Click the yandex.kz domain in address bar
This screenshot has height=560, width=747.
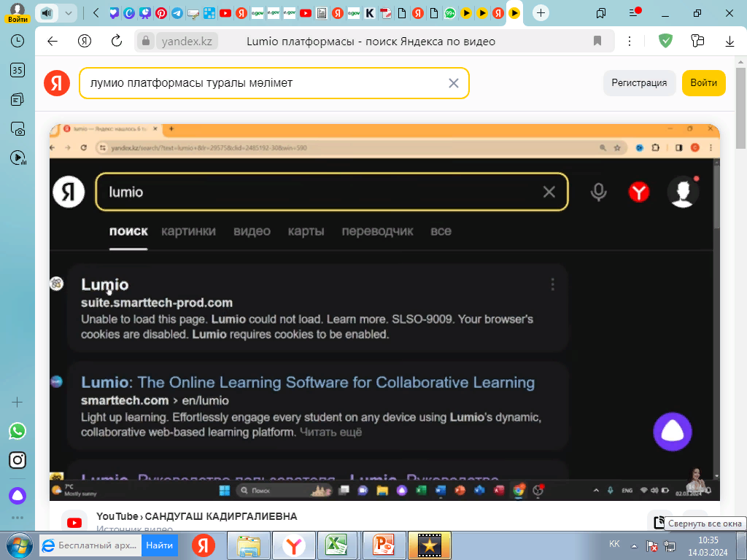pos(187,42)
